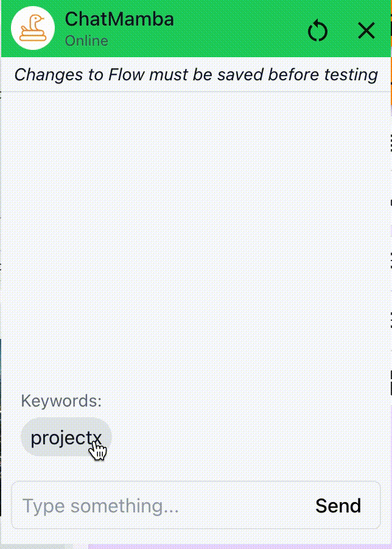
Task: Close the ChatMamba chat window
Action: coord(366,30)
